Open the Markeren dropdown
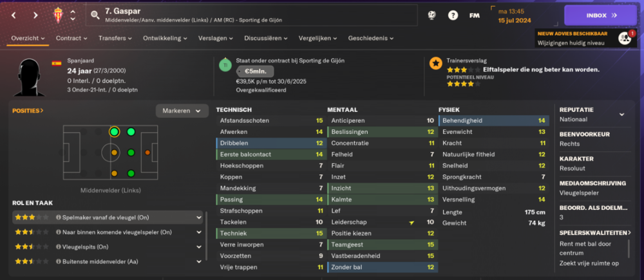Screen dimensions: 644x280 [x=182, y=111]
